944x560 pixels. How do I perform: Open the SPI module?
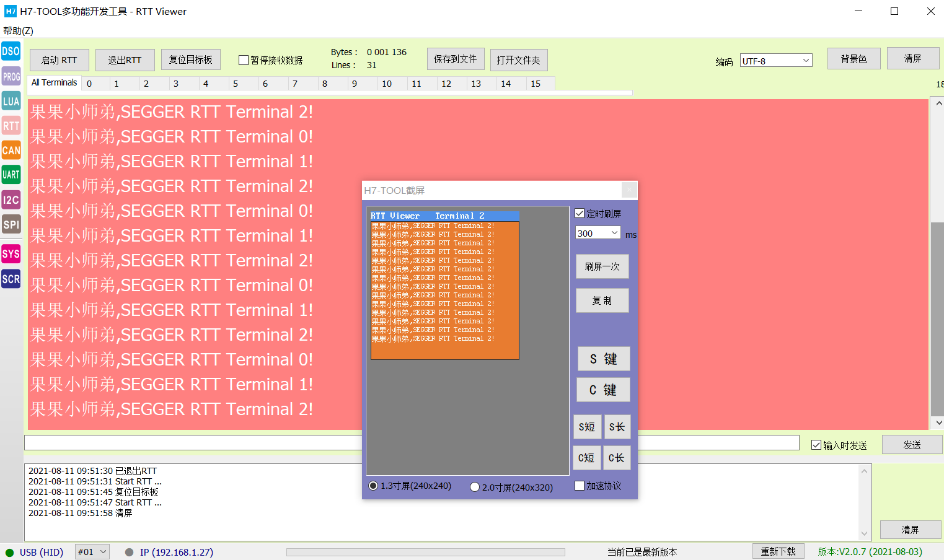11,225
